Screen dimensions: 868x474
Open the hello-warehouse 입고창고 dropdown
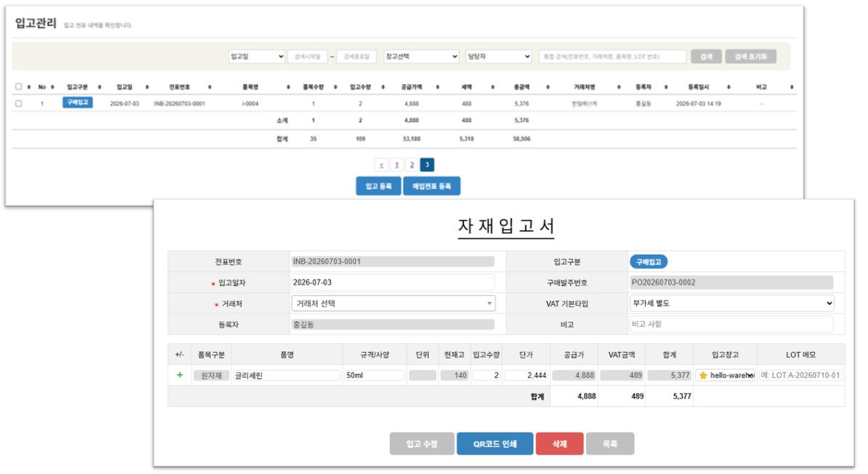726,375
